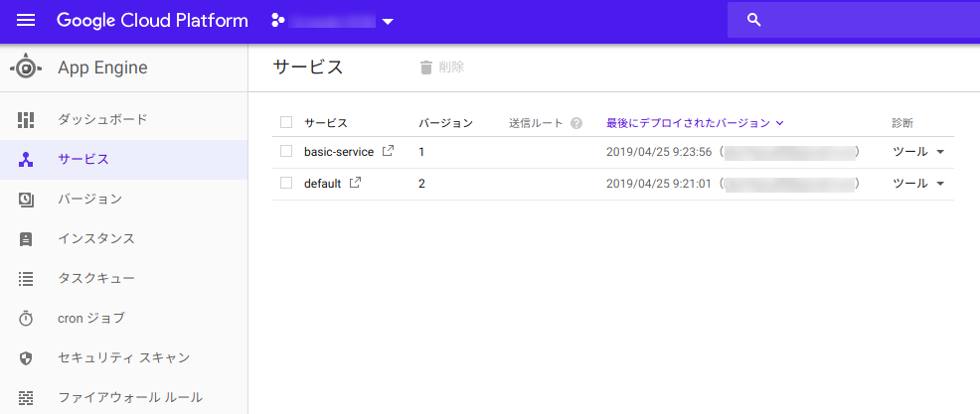Screen dimensions: 980x414
Task: Go to バージョン in the sidebar
Action: coord(90,200)
